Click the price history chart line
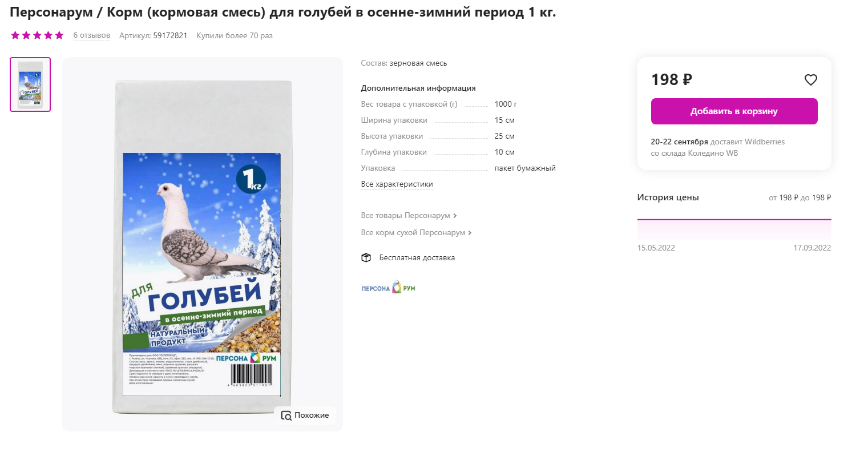Image resolution: width=868 pixels, height=460 pixels. coord(734,220)
